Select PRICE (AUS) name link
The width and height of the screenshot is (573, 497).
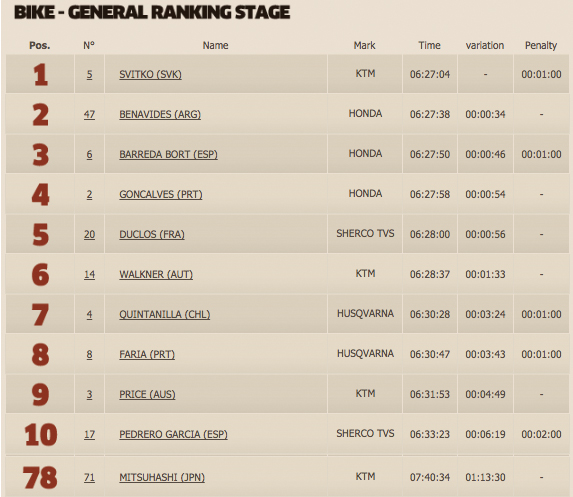click(147, 394)
